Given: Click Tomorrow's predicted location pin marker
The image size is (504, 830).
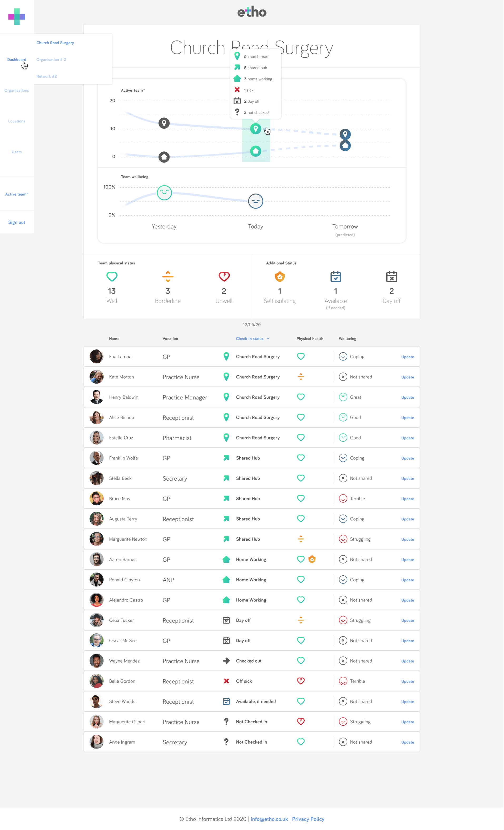Looking at the screenshot, I should pos(345,134).
